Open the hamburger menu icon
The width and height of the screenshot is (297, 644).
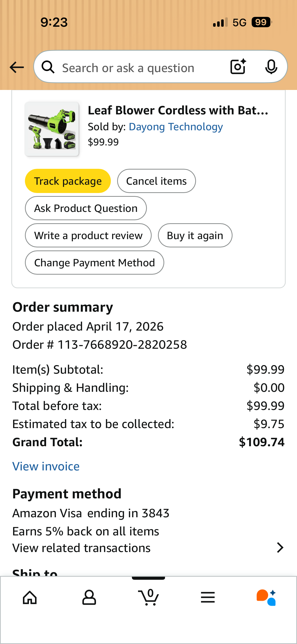tap(208, 597)
